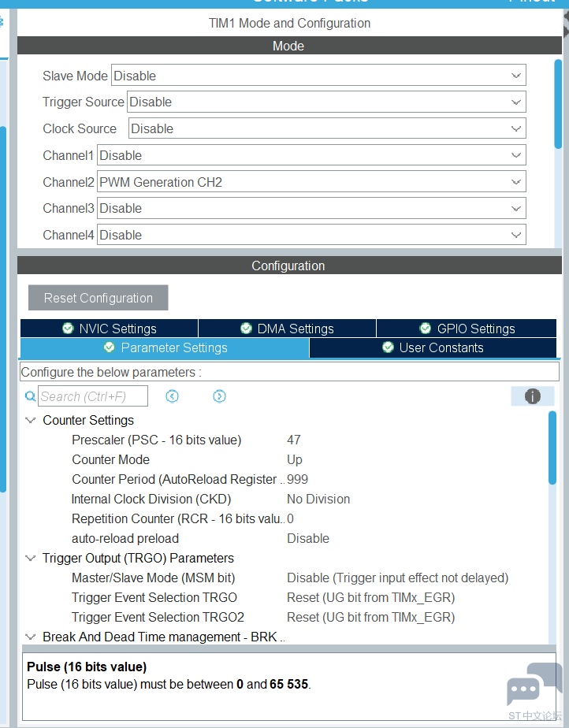The height and width of the screenshot is (728, 569).
Task: Switch to NVIC Settings tab
Action: pyautogui.click(x=110, y=329)
